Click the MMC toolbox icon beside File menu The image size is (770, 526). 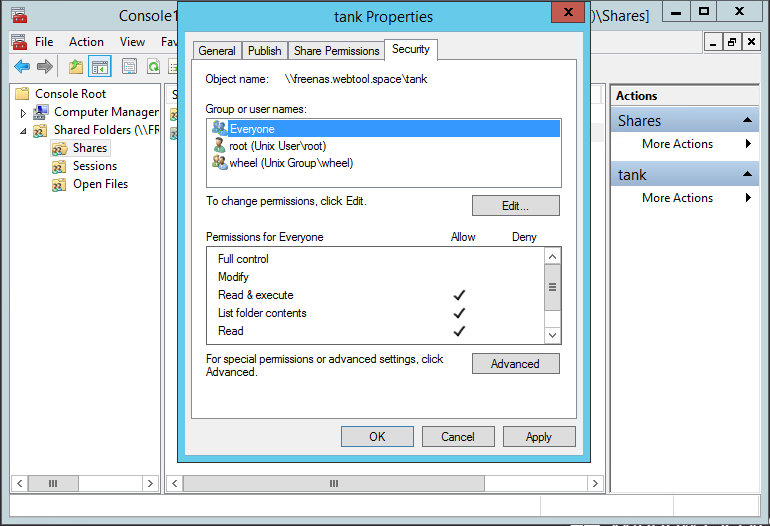tap(19, 42)
